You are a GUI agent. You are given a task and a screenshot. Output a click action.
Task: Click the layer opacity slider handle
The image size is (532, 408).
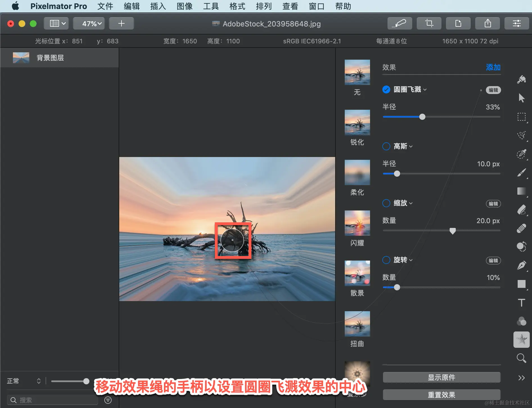click(86, 381)
